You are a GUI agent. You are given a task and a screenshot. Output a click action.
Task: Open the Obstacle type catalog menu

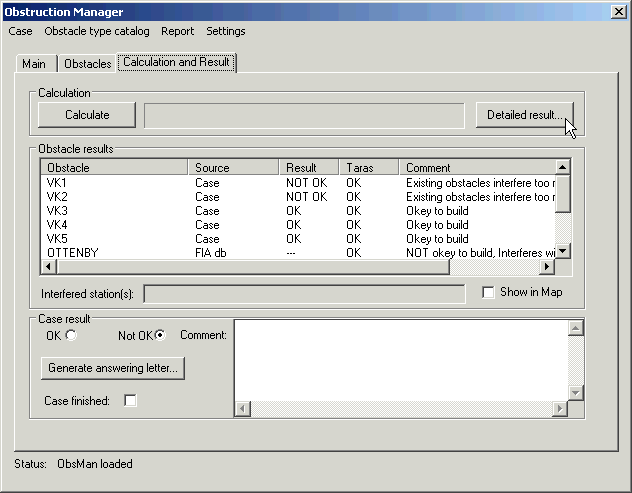click(97, 31)
